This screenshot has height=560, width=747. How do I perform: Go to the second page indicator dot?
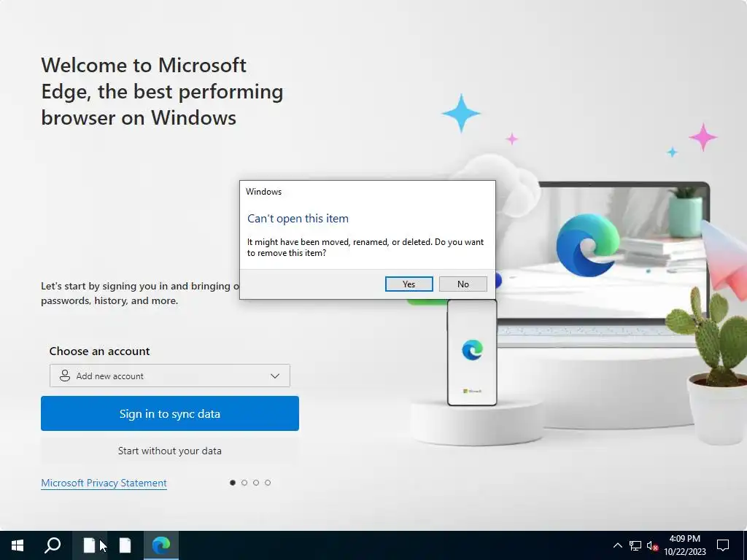pos(244,483)
